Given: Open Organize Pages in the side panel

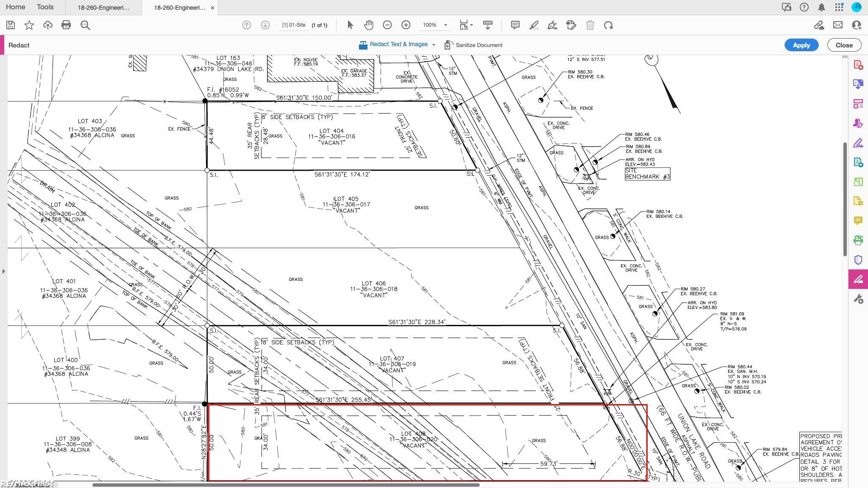Looking at the screenshot, I should coord(858,104).
